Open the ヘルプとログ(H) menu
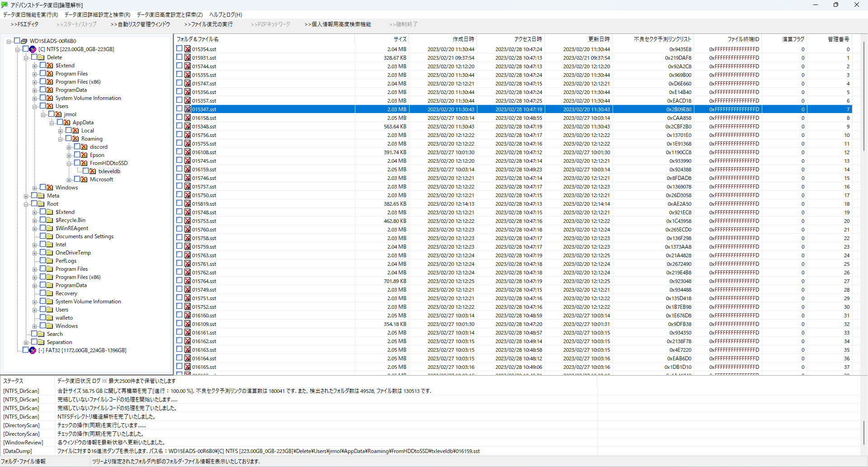Screen dimensions: 868x467 tap(225, 15)
